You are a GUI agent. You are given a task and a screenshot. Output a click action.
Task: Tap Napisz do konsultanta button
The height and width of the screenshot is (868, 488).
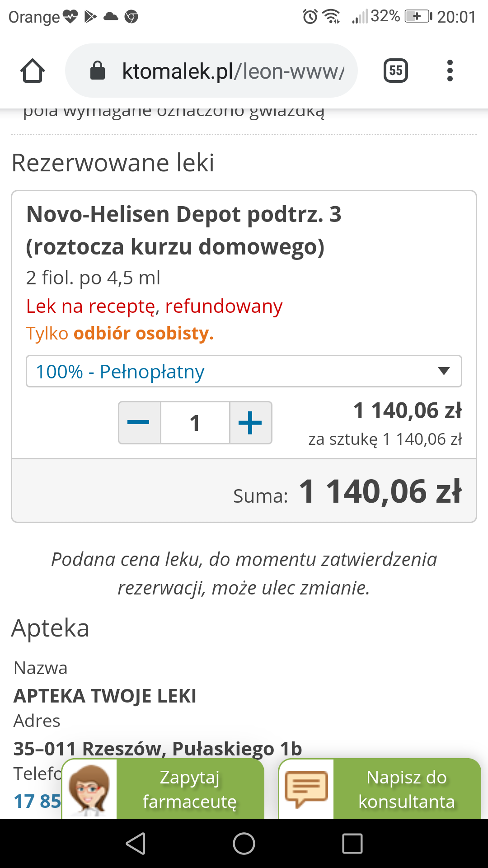click(407, 789)
